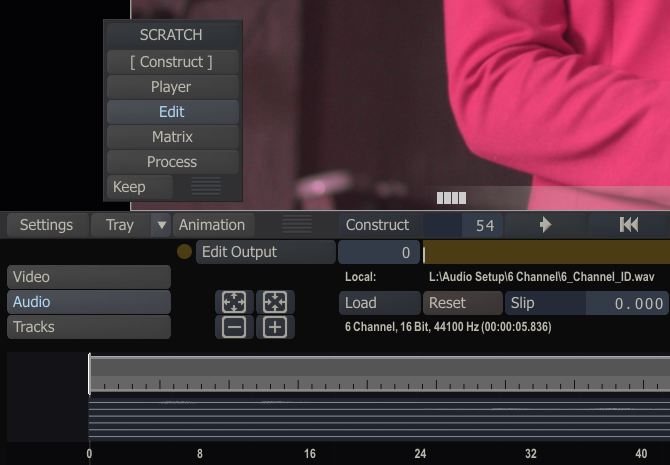Click the audio waveform track area
Screen dimensions: 670x465
[x=379, y=418]
